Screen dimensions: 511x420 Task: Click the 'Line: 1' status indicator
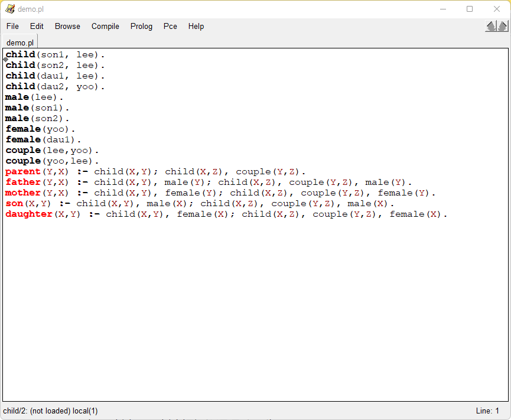[x=487, y=411]
